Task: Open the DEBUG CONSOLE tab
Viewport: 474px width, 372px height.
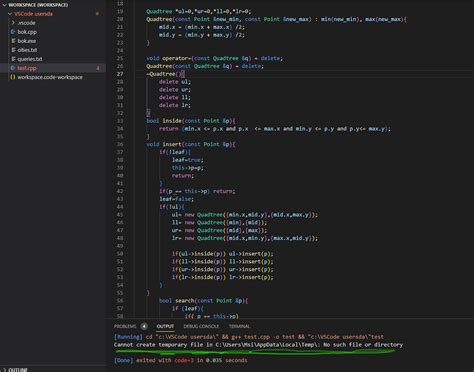Action: [x=201, y=326]
